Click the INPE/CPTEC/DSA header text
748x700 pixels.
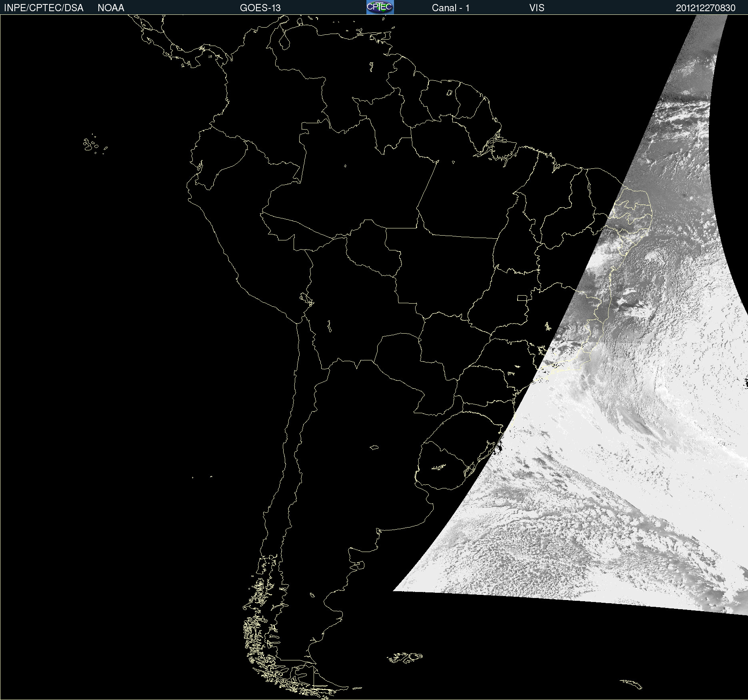pos(44,8)
